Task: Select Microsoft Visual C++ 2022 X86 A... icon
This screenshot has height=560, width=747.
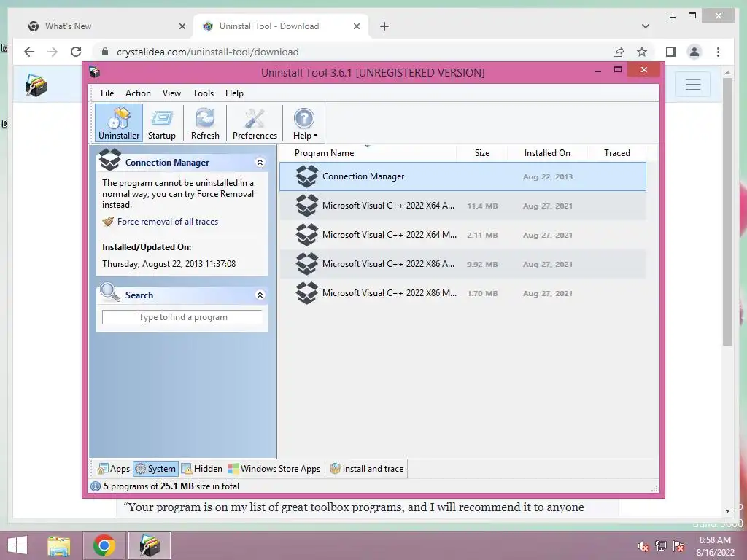Action: pos(307,264)
